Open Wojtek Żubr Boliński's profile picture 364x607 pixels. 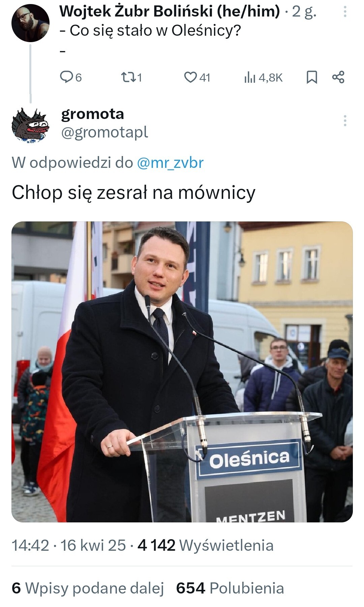coord(30,23)
